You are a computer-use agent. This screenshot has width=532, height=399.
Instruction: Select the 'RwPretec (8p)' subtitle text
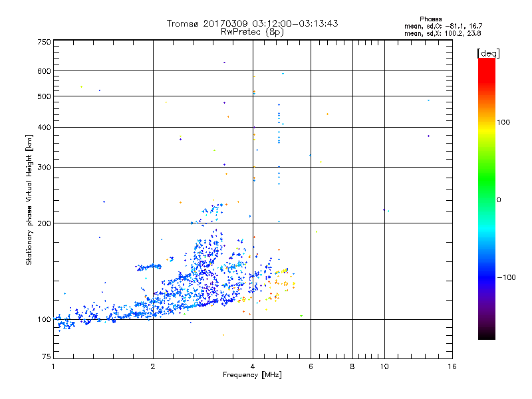(253, 32)
